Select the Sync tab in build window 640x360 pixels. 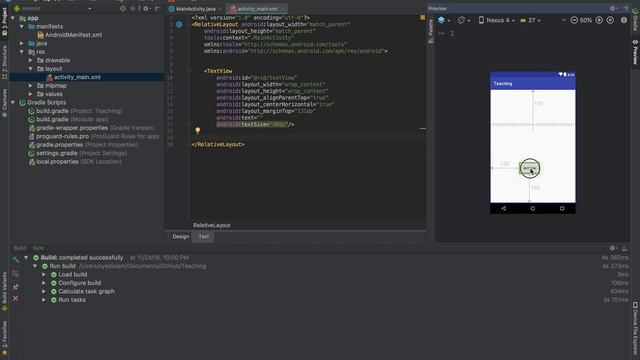click(38, 248)
